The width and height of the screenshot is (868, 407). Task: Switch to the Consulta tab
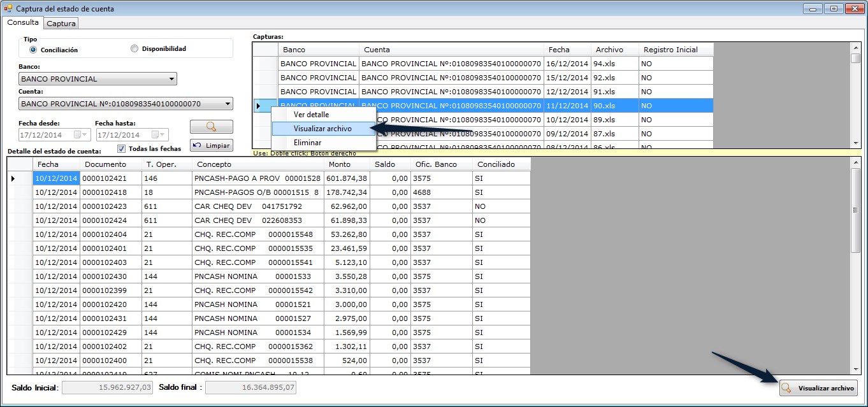pyautogui.click(x=23, y=22)
